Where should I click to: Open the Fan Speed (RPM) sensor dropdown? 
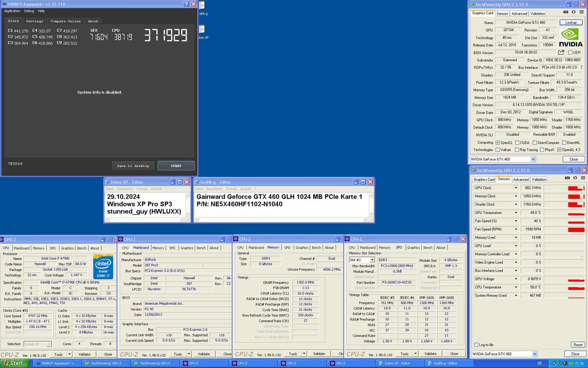point(516,229)
